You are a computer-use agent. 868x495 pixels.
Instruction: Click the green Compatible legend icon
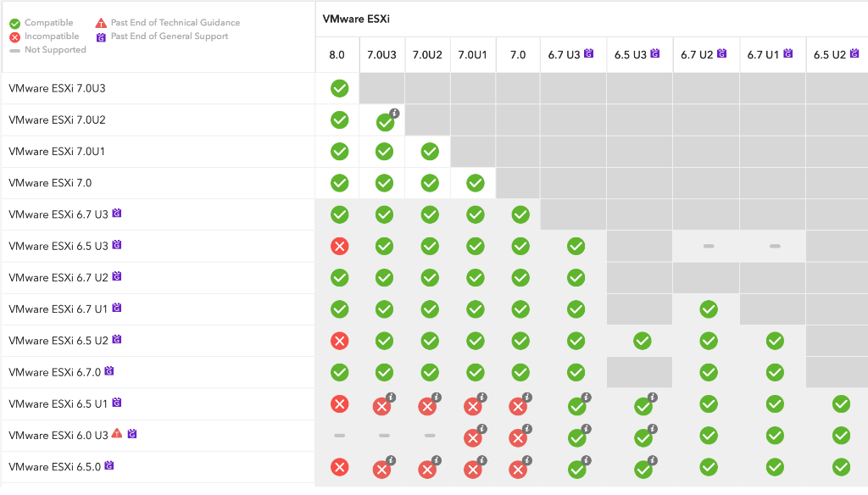click(15, 23)
